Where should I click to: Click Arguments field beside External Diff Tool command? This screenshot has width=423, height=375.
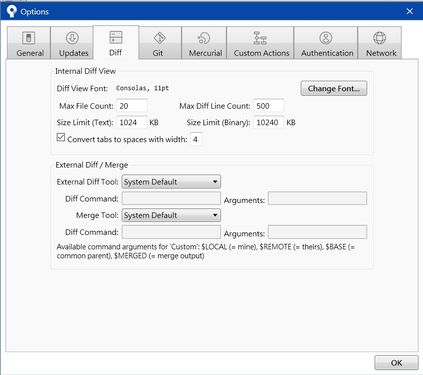(317, 198)
